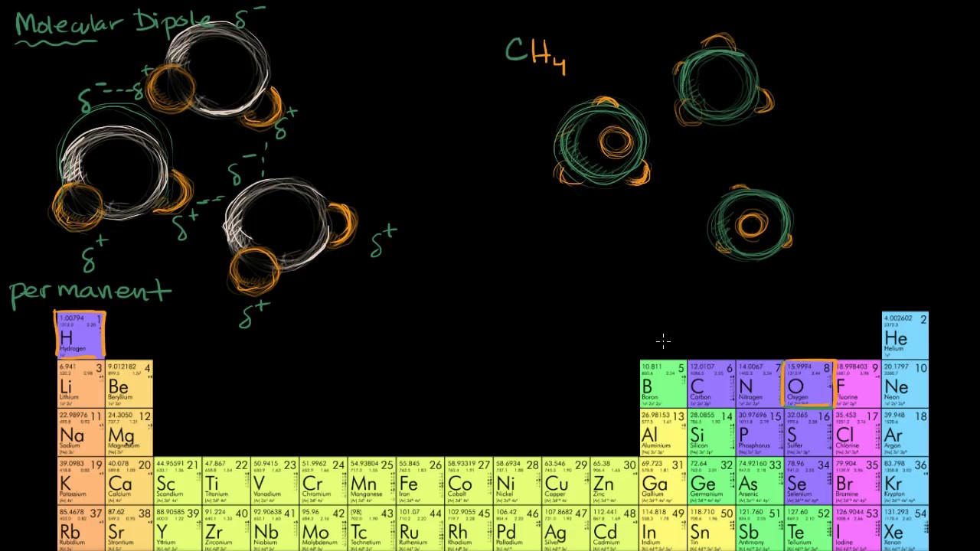Click the Vanadium (V) element cell
This screenshot has width=980, height=551.
click(275, 480)
